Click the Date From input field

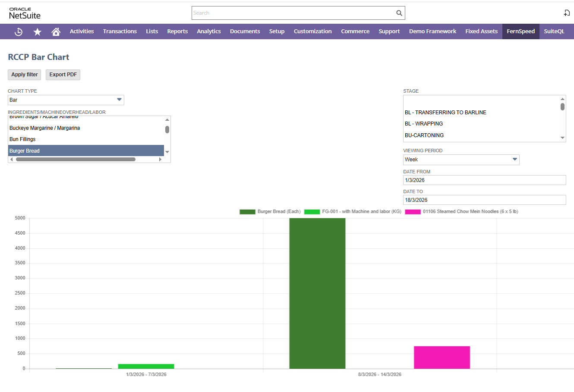(x=484, y=180)
